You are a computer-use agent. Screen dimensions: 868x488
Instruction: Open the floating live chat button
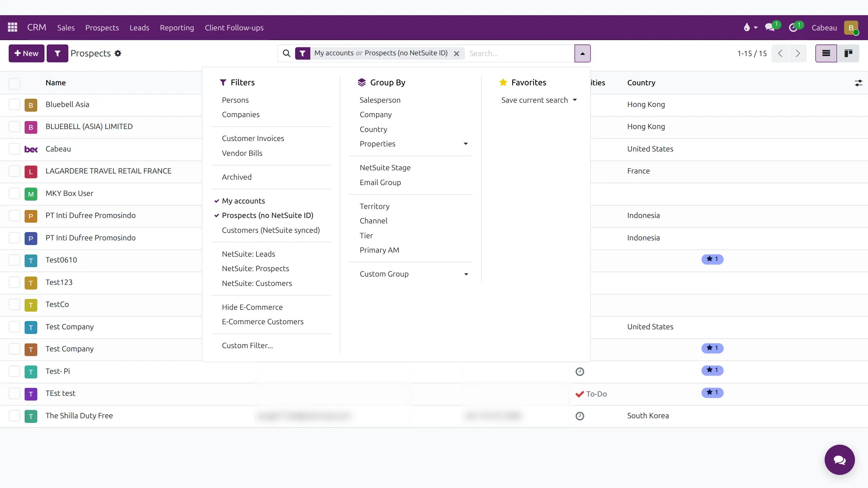pos(839,460)
